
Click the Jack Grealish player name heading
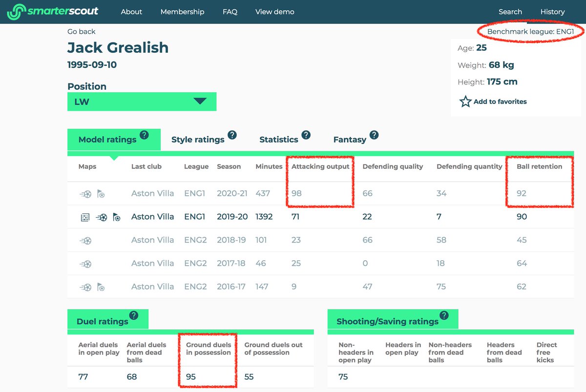118,48
